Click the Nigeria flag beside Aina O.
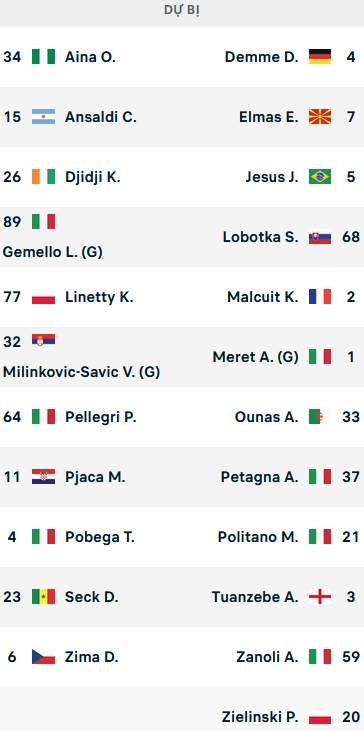This screenshot has width=364, height=731. [x=43, y=56]
